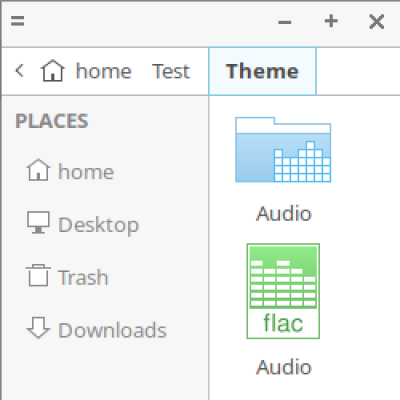Click the trash can icon in sidebar
This screenshot has height=400, width=400.
(38, 275)
